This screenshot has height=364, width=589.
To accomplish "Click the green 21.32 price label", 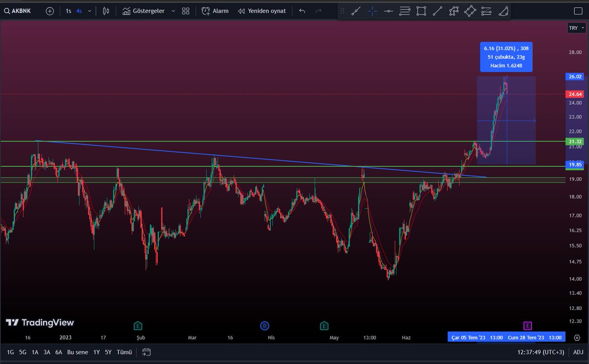I will point(575,141).
